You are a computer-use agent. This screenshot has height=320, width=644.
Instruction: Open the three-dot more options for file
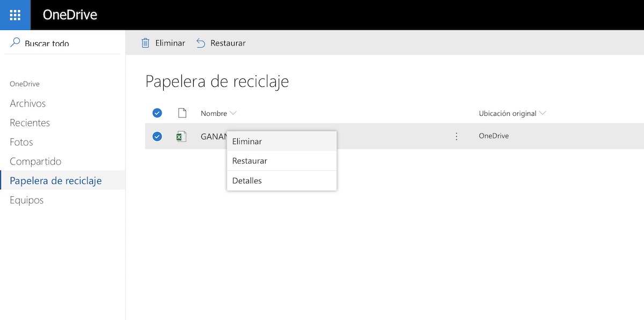[457, 136]
